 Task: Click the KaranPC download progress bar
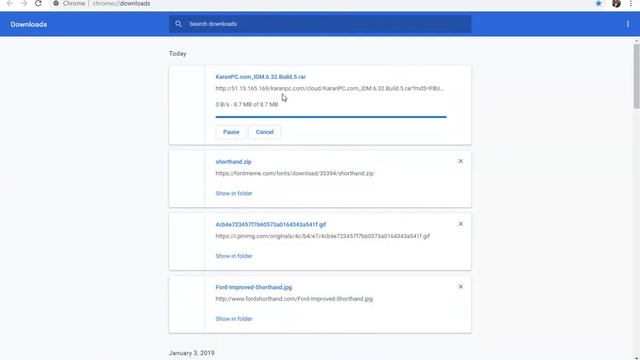(x=331, y=117)
